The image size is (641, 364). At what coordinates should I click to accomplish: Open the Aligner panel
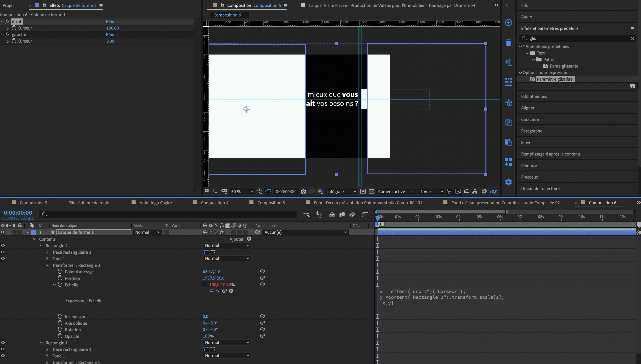528,108
